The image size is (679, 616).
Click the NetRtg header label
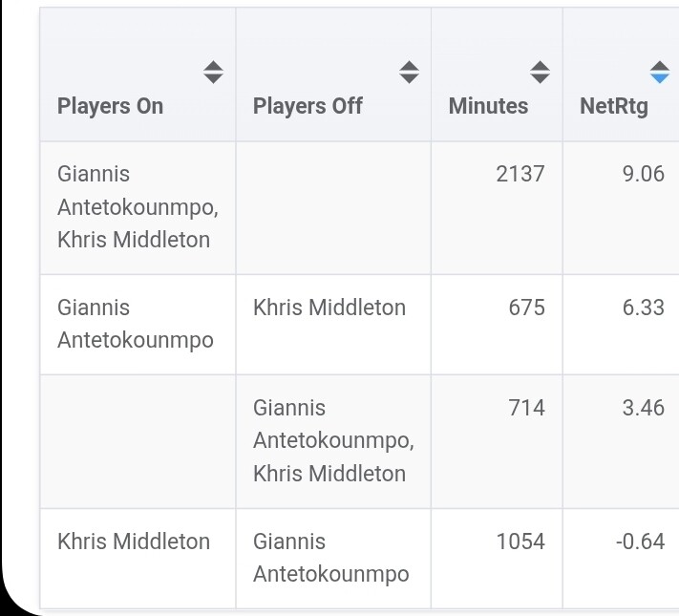(x=613, y=106)
